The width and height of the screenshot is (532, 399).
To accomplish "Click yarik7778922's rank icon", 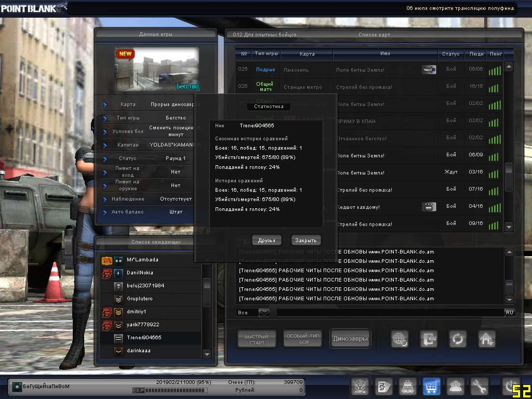I will click(x=118, y=325).
